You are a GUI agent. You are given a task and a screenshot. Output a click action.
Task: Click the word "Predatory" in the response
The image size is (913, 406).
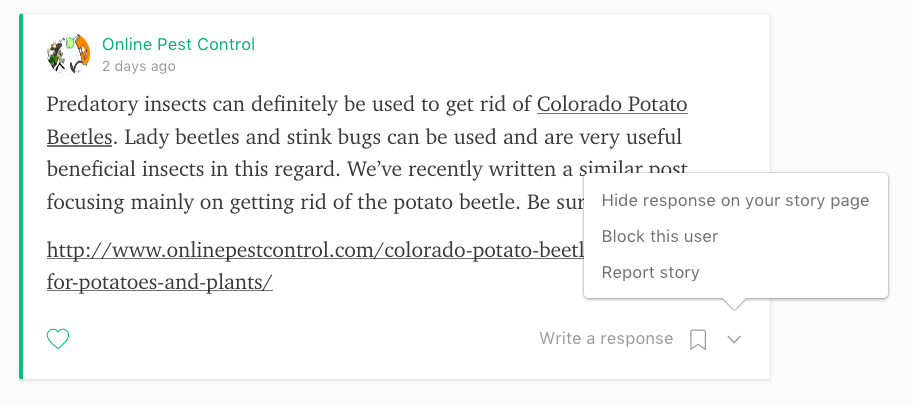tap(92, 104)
